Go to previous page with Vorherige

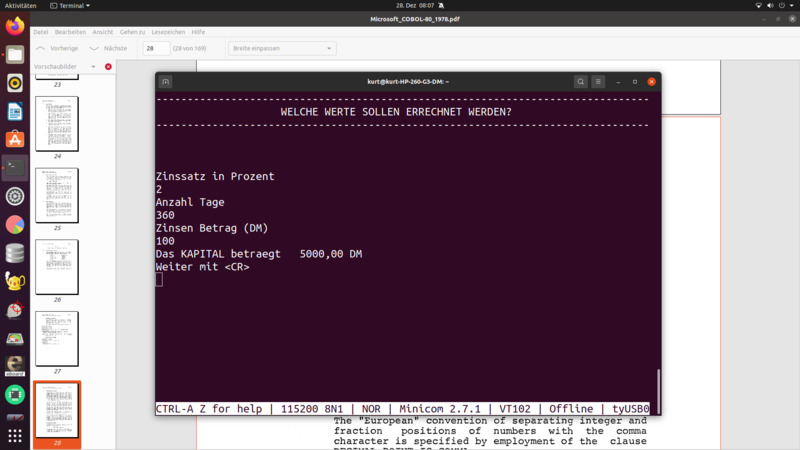[56, 48]
